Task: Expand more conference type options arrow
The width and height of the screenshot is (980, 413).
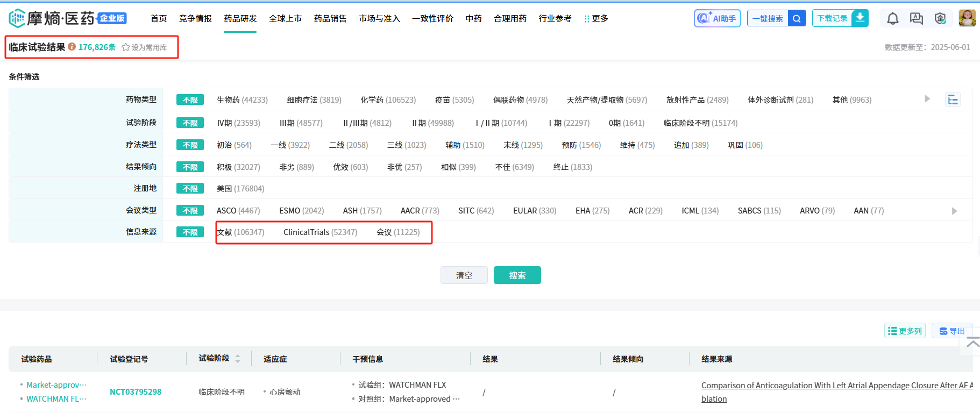Action: (x=954, y=211)
